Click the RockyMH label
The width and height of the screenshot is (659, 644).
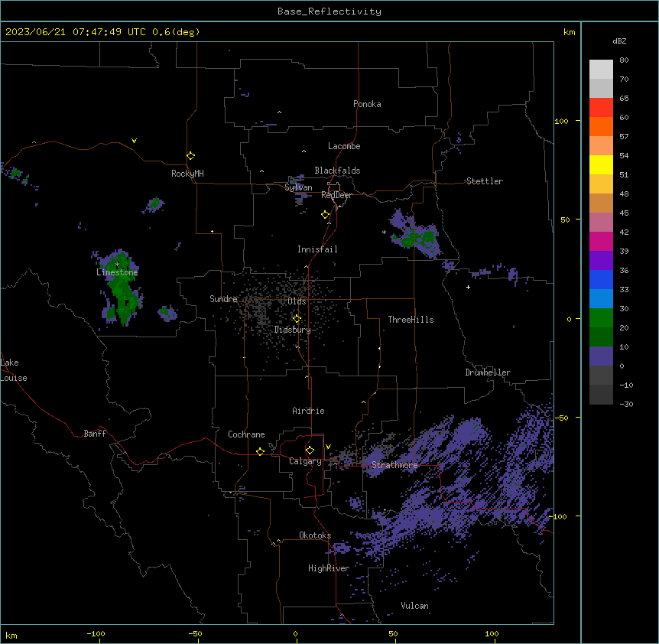[187, 174]
